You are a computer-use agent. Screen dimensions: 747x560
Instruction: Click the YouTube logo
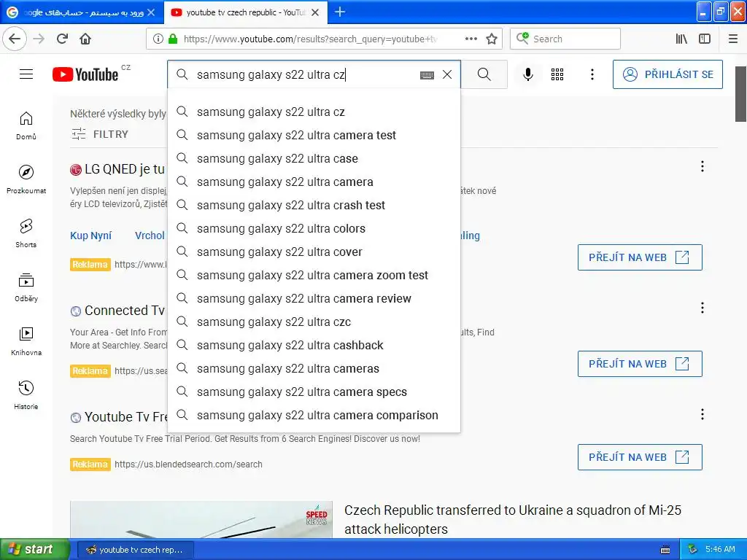coord(86,74)
